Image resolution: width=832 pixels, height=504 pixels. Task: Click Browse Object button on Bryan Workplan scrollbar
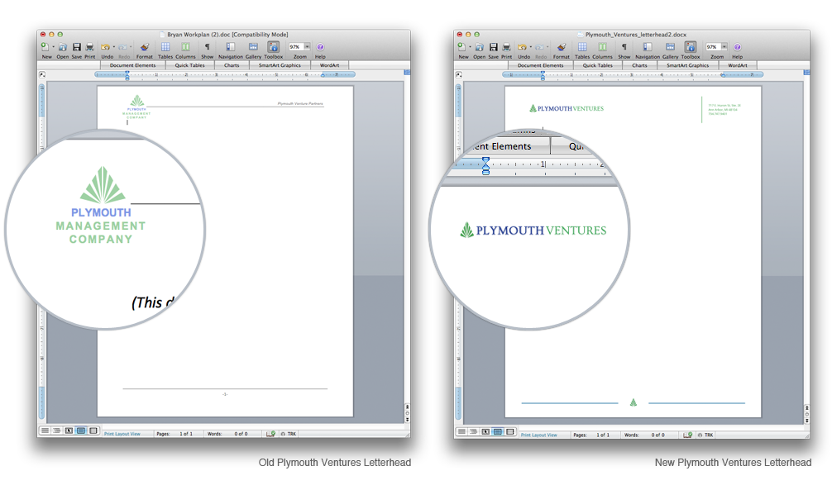pyautogui.click(x=407, y=413)
